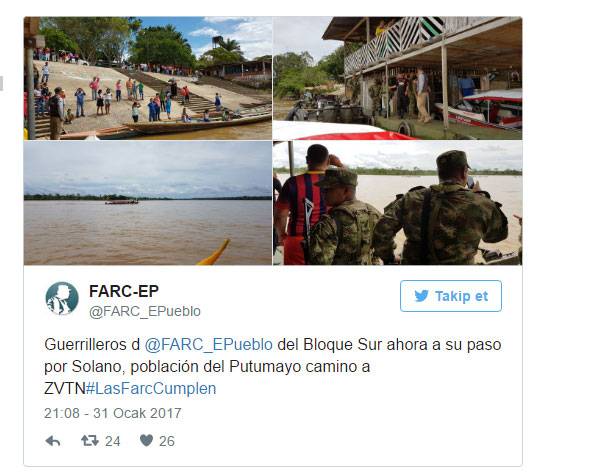This screenshot has width=593, height=474.
Task: Open the wide river landscape photo
Action: click(x=147, y=203)
